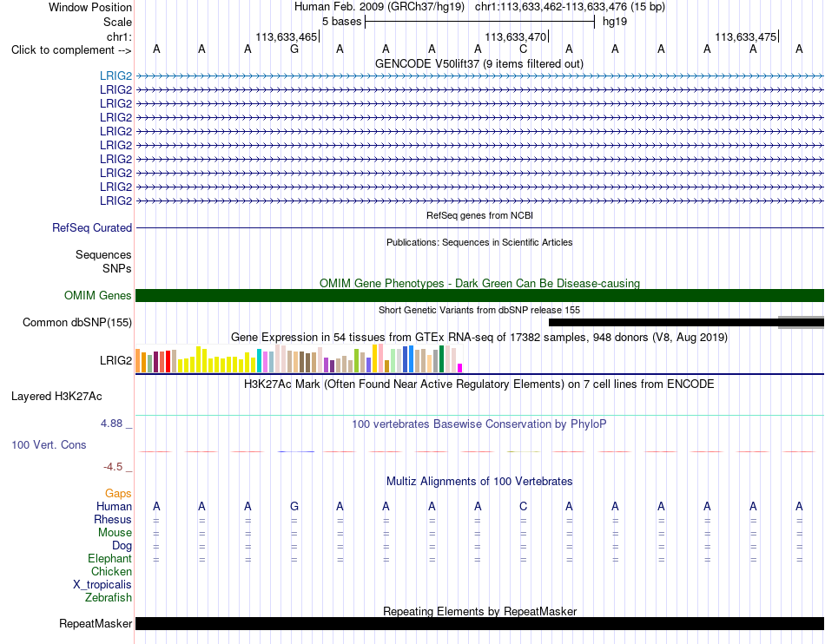Click the 4.88 upper conservation scale value
Image resolution: width=825 pixels, height=644 pixels.
[111, 424]
